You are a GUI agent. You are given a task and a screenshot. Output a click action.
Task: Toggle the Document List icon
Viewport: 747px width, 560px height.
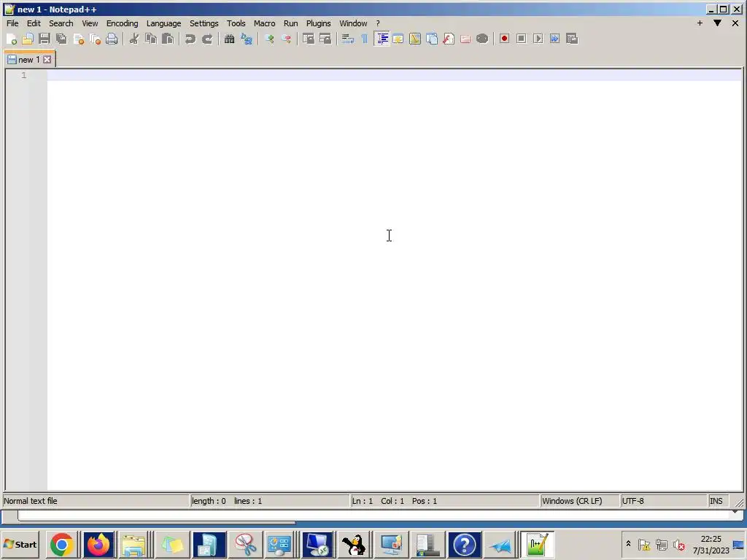432,39
